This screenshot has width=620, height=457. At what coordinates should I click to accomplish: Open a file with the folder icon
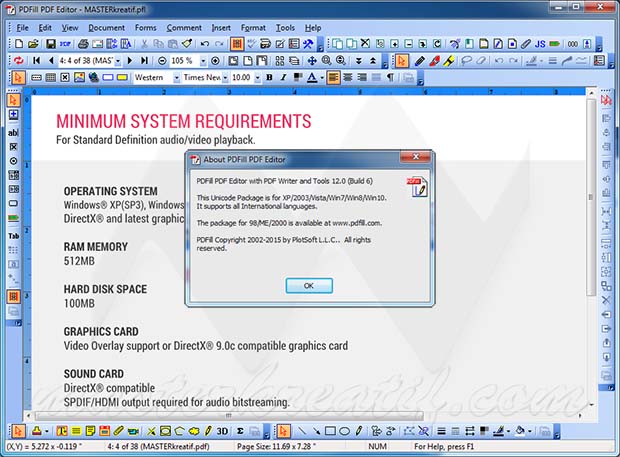[33, 43]
